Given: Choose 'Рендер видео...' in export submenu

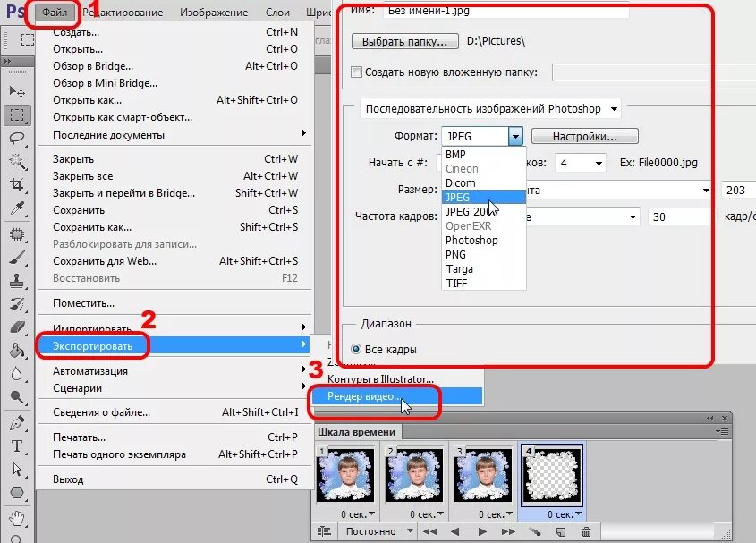Looking at the screenshot, I should (x=395, y=396).
